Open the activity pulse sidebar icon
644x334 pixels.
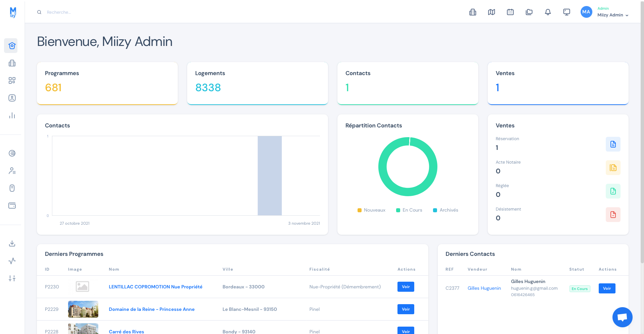pyautogui.click(x=12, y=261)
